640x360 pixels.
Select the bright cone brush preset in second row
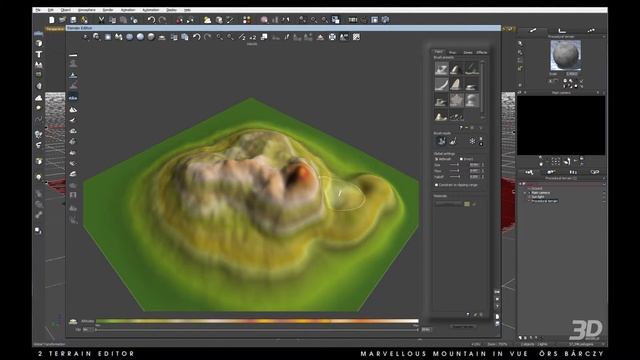tap(456, 84)
